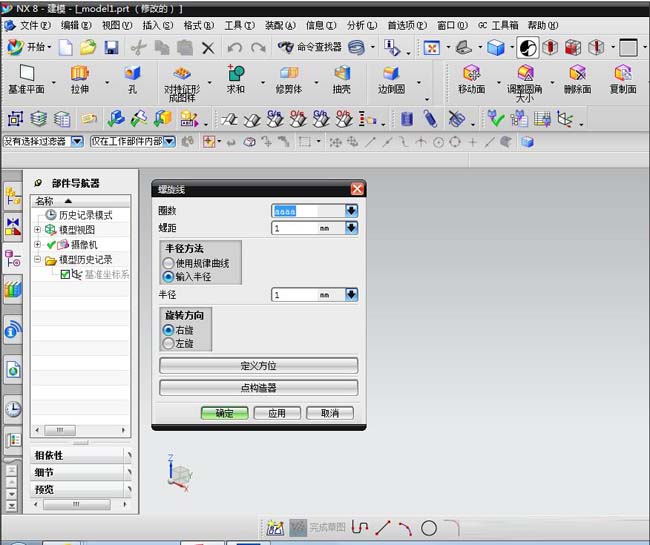Click the helix spring icon in third toolbar
The height and width of the screenshot is (545, 650).
click(x=431, y=119)
